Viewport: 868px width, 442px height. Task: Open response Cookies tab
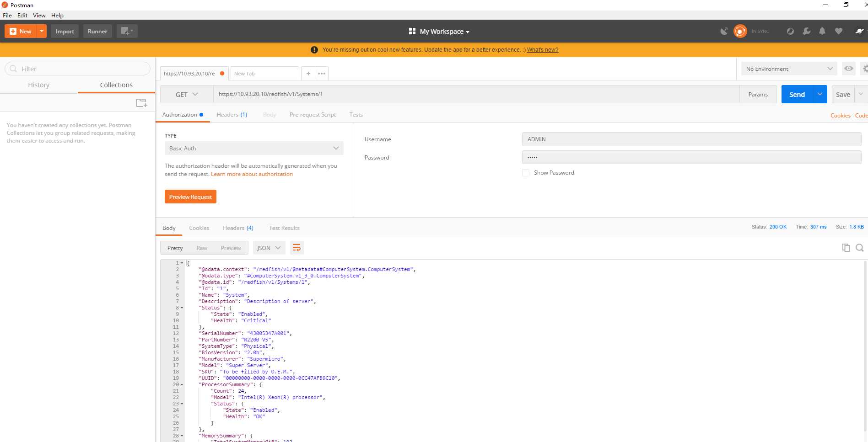tap(199, 228)
